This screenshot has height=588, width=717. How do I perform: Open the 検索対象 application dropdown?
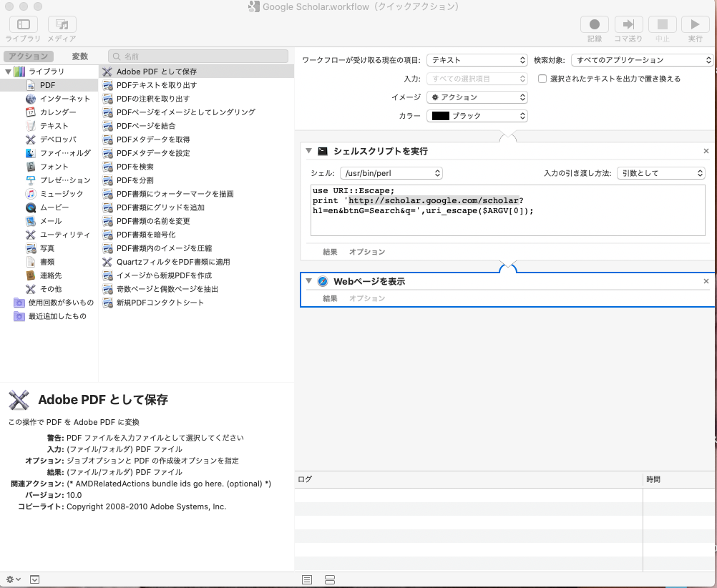click(x=642, y=60)
